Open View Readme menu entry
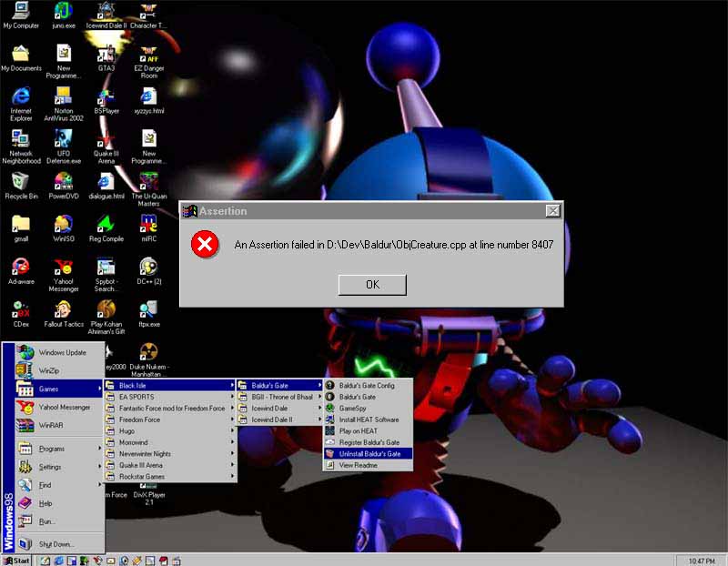 click(368, 465)
